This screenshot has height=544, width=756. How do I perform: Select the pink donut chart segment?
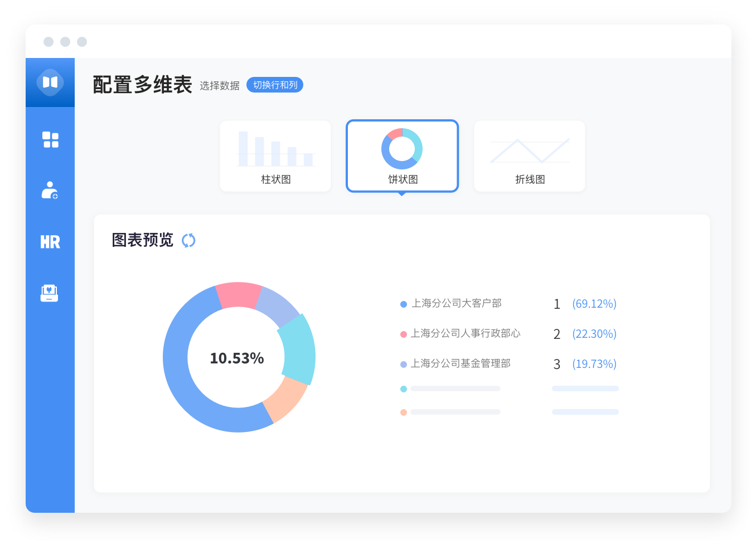pyautogui.click(x=238, y=295)
